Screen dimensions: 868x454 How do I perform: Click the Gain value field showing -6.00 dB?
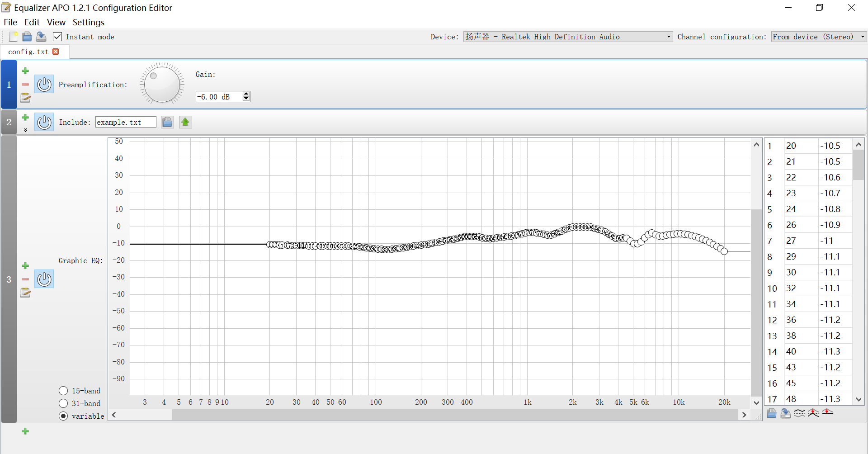pos(219,96)
